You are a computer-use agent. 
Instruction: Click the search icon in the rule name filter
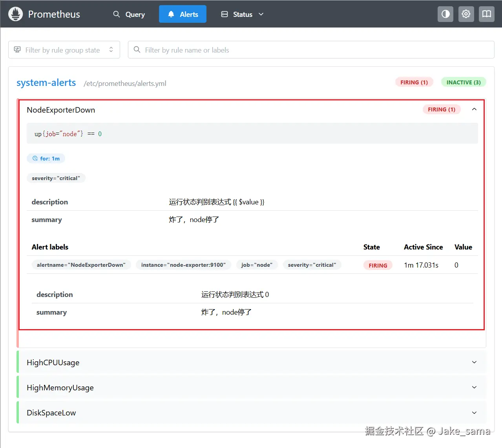tap(137, 49)
